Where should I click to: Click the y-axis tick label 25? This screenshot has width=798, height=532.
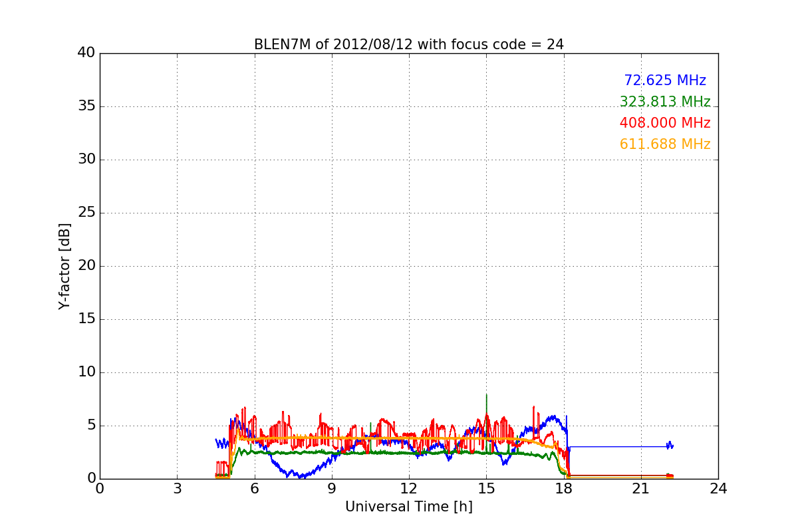86,213
